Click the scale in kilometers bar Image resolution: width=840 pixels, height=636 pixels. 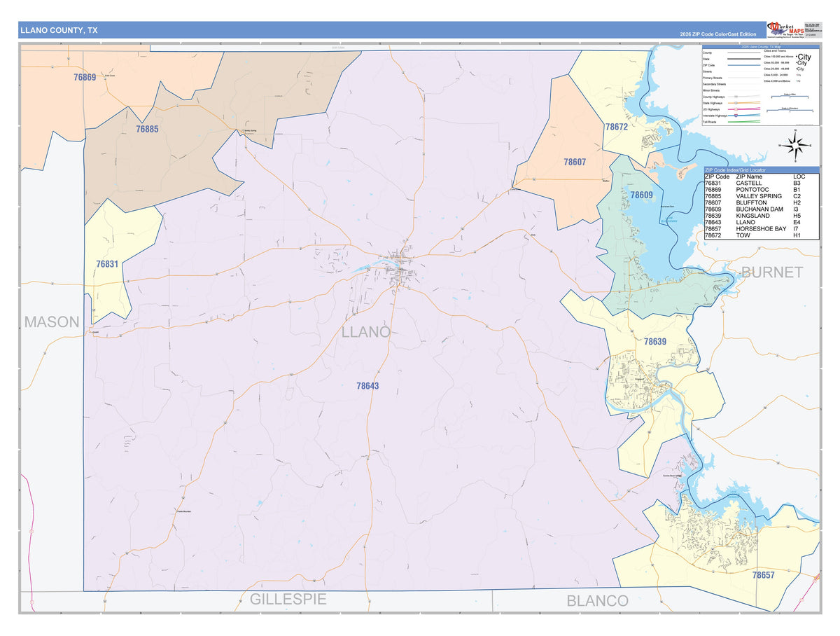pos(790,110)
